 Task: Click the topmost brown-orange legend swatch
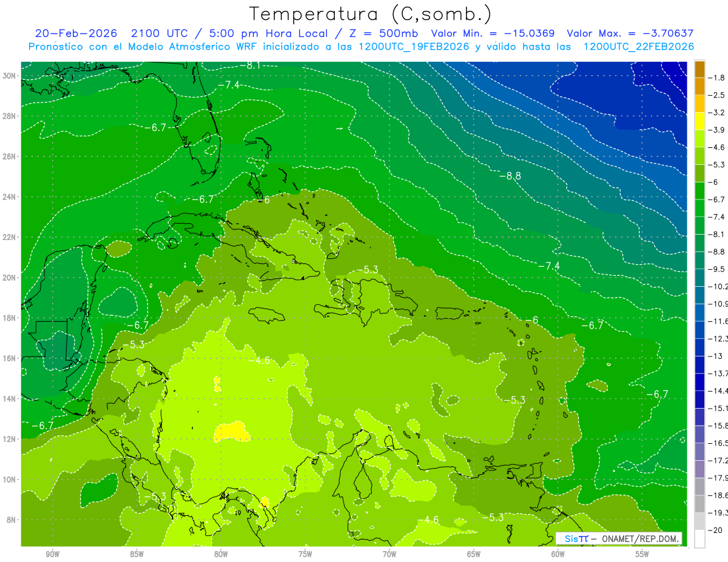[699, 69]
